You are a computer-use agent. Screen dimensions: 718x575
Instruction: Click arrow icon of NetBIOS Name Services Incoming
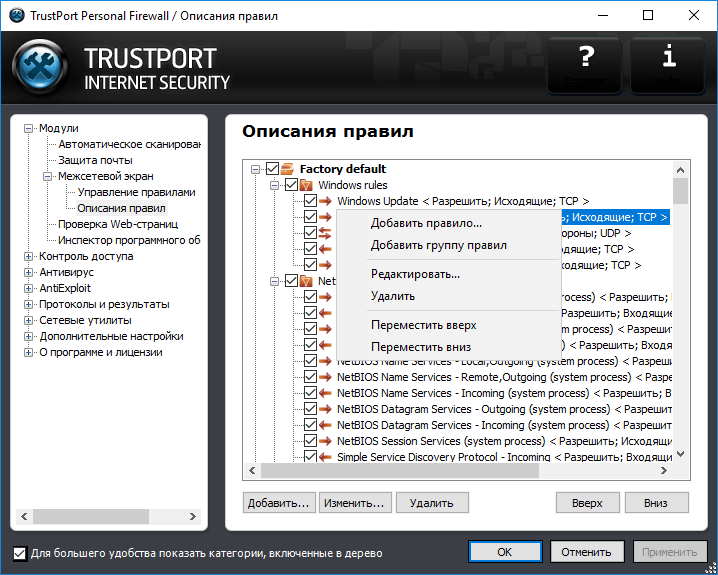325,393
